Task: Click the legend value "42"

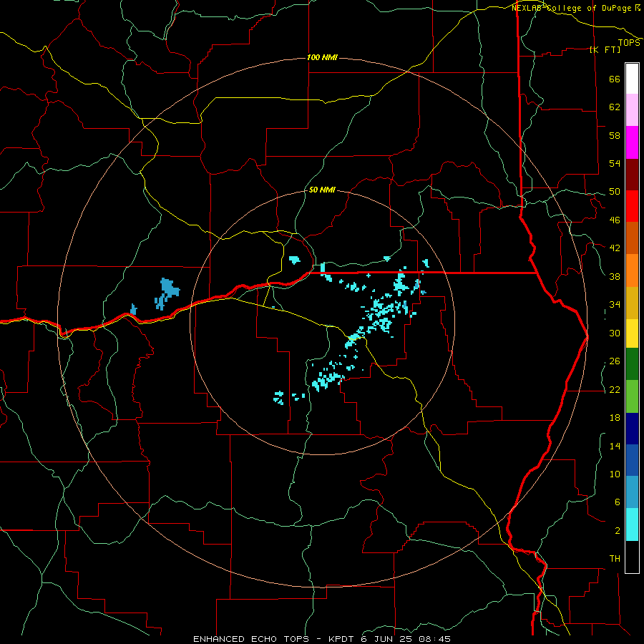Action: pyautogui.click(x=615, y=248)
